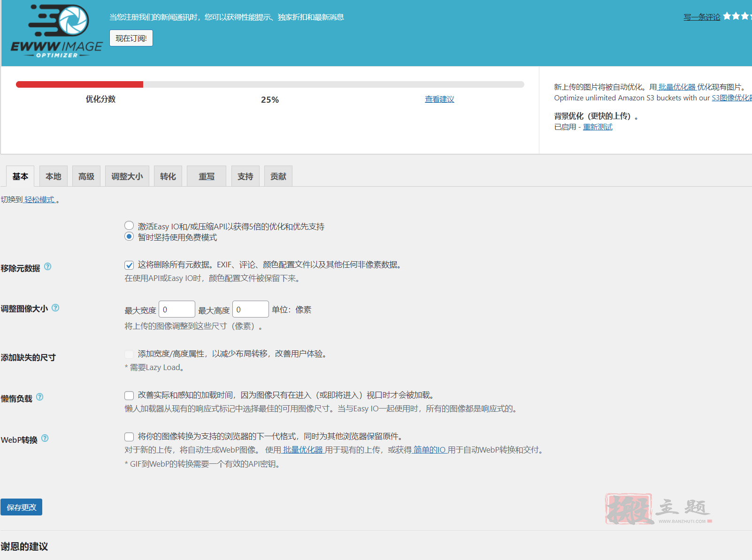
Task: Click the 25% score text
Action: (270, 99)
